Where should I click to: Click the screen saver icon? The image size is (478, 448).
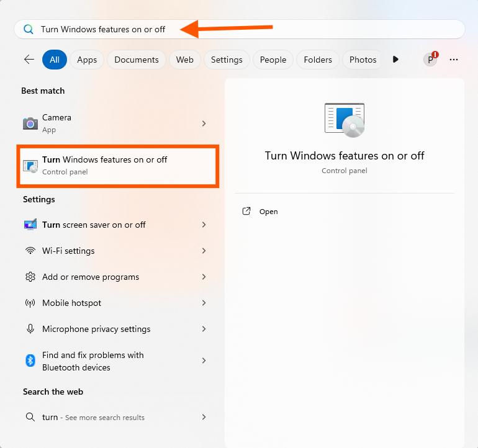click(x=30, y=225)
